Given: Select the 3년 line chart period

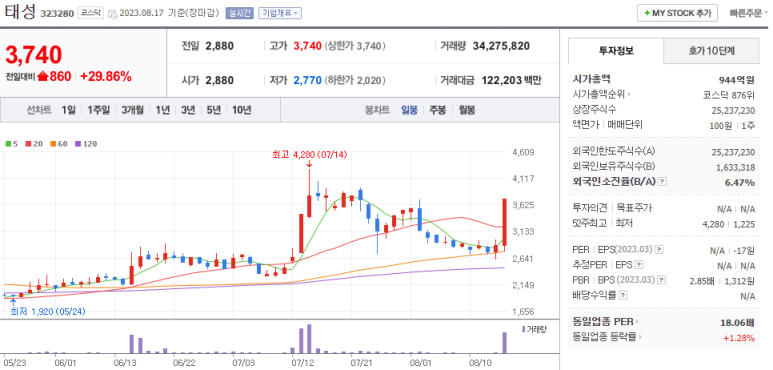Looking at the screenshot, I should point(188,110).
